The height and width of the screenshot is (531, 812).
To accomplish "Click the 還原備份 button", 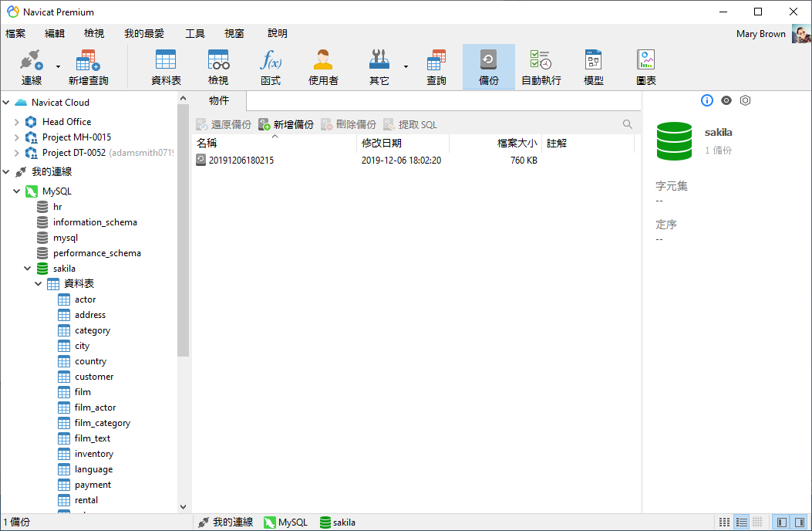I will pos(224,124).
